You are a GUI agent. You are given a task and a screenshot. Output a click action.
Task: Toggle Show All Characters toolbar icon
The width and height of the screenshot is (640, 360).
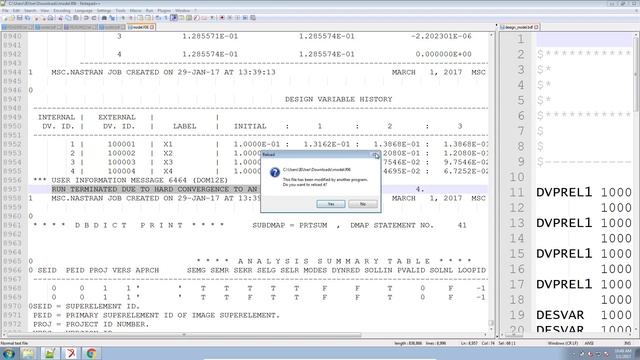(166, 18)
